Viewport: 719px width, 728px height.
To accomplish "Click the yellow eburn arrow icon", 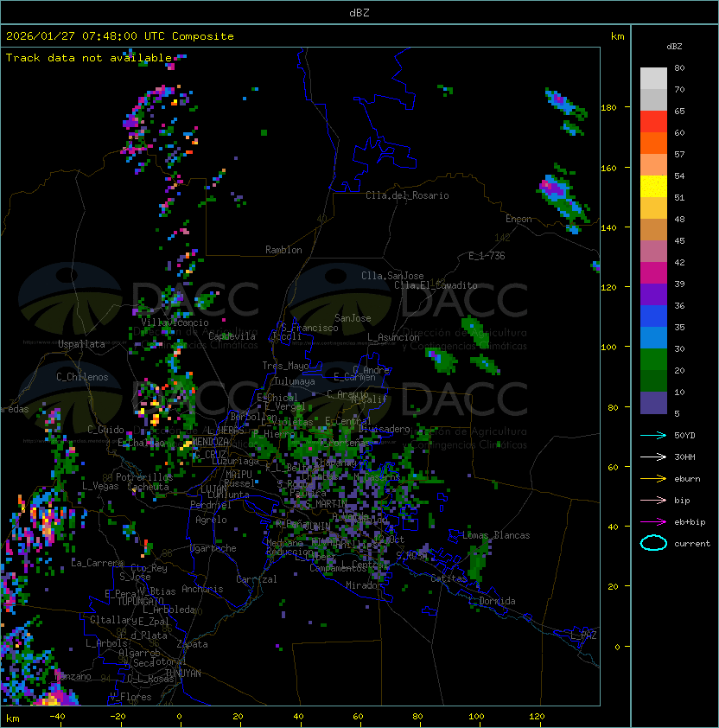I will point(653,479).
